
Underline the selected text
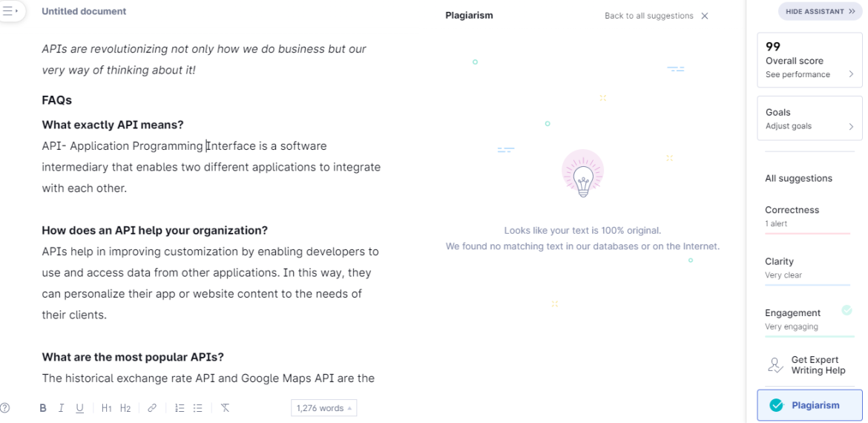pos(79,408)
